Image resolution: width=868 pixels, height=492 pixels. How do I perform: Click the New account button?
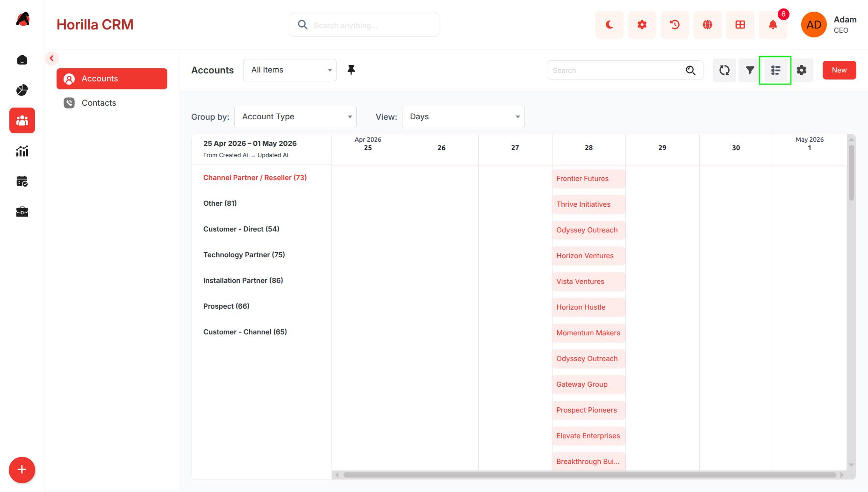(839, 70)
